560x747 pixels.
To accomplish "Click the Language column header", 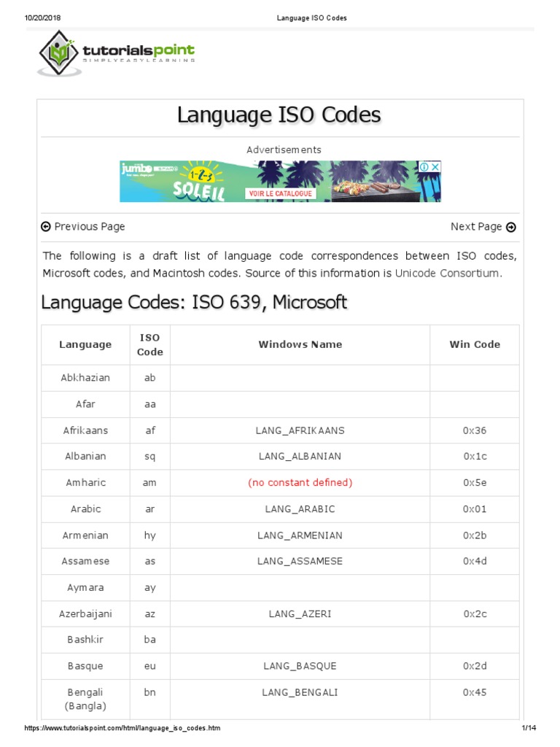I will pos(85,344).
